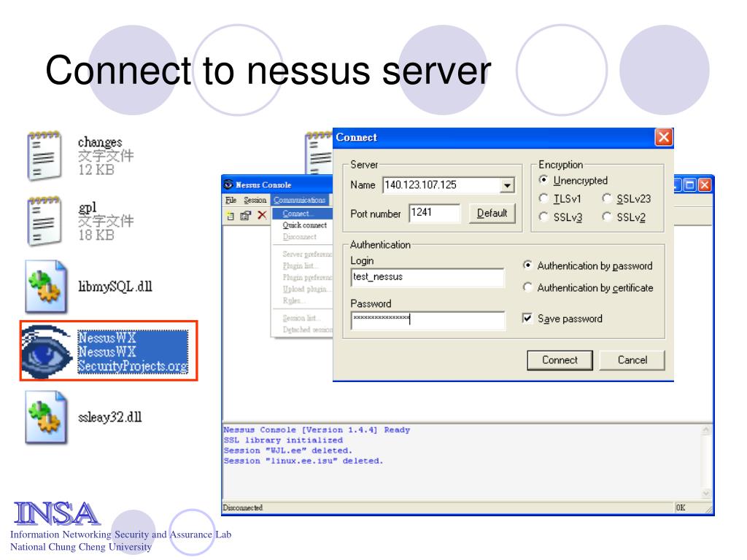Click the Login field with test_nessus
This screenshot has height=560, width=747.
pyautogui.click(x=427, y=277)
